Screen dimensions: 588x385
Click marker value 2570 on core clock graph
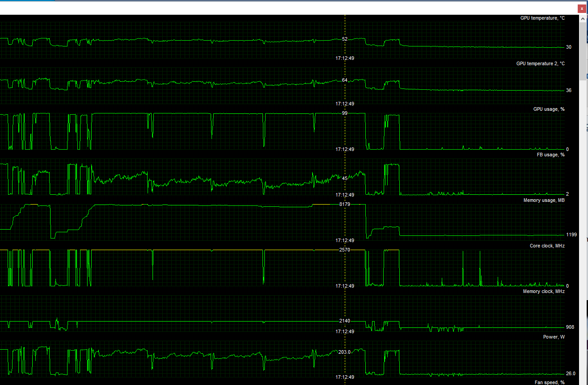click(x=345, y=250)
